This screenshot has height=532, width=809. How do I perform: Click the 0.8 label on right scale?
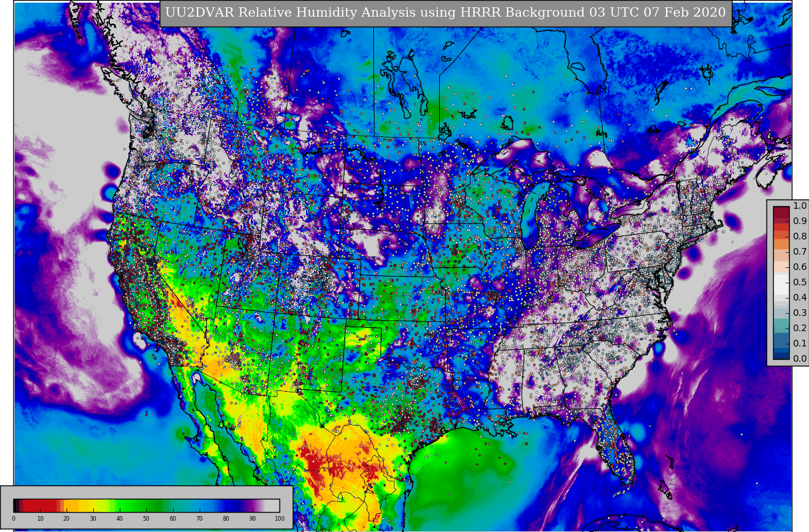[800, 237]
